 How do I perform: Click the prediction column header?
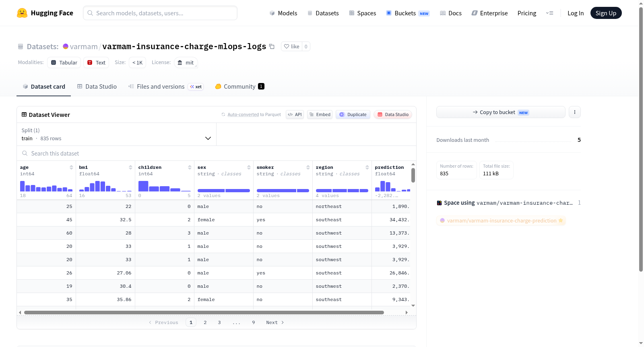coord(389,167)
